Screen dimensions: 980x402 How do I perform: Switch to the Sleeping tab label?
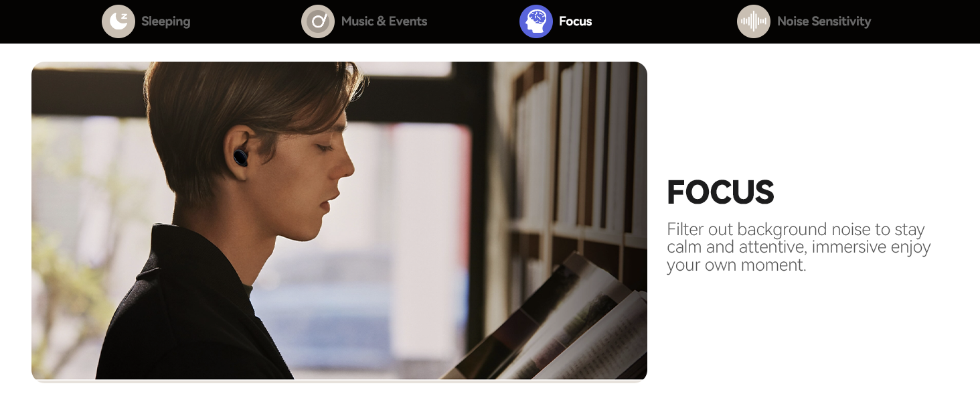tap(166, 21)
